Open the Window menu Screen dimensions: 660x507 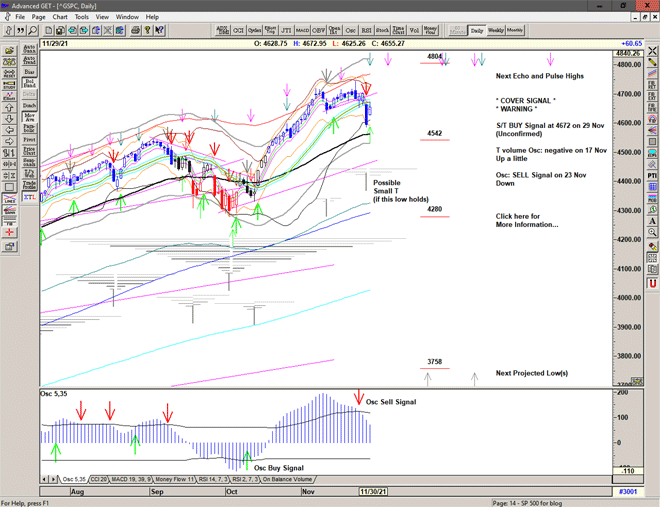[127, 17]
